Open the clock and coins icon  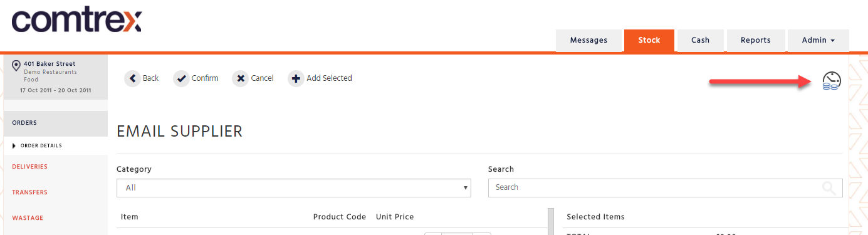pos(832,81)
